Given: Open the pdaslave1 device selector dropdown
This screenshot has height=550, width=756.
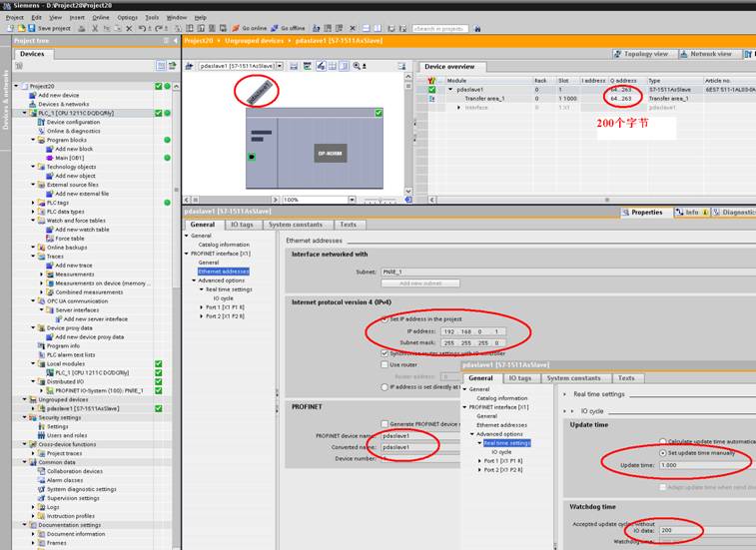Looking at the screenshot, I should (x=280, y=66).
